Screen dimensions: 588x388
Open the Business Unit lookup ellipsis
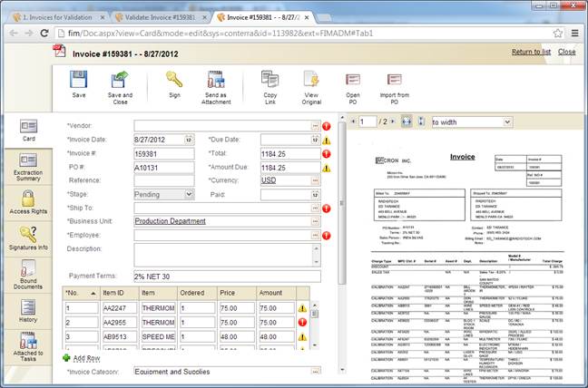point(316,221)
